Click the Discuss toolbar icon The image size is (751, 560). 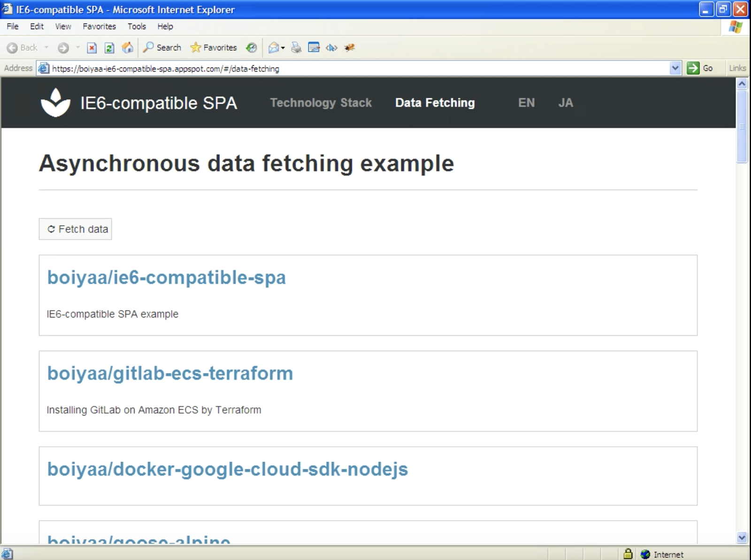[x=332, y=47]
